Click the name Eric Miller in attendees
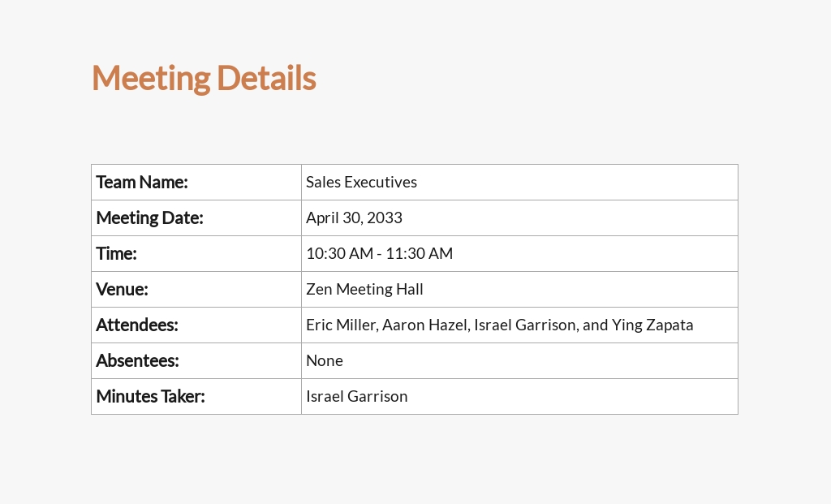The height and width of the screenshot is (504, 831). click(x=342, y=325)
